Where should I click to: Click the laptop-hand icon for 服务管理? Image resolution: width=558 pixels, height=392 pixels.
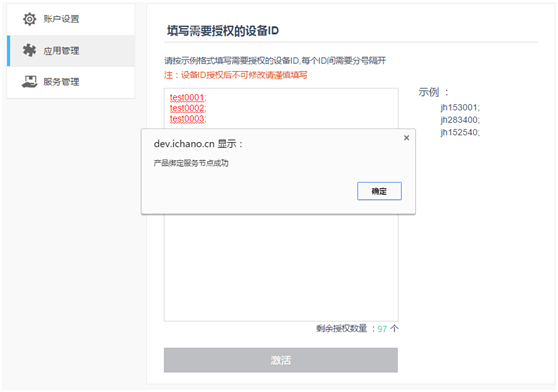pyautogui.click(x=29, y=82)
